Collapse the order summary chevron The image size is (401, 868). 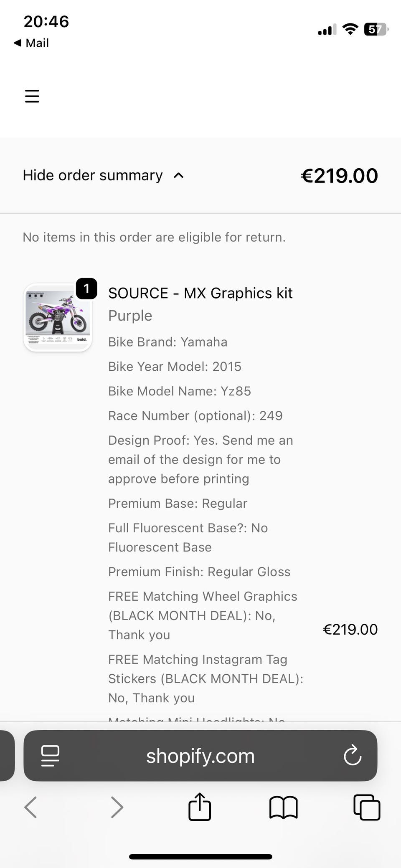coord(178,175)
